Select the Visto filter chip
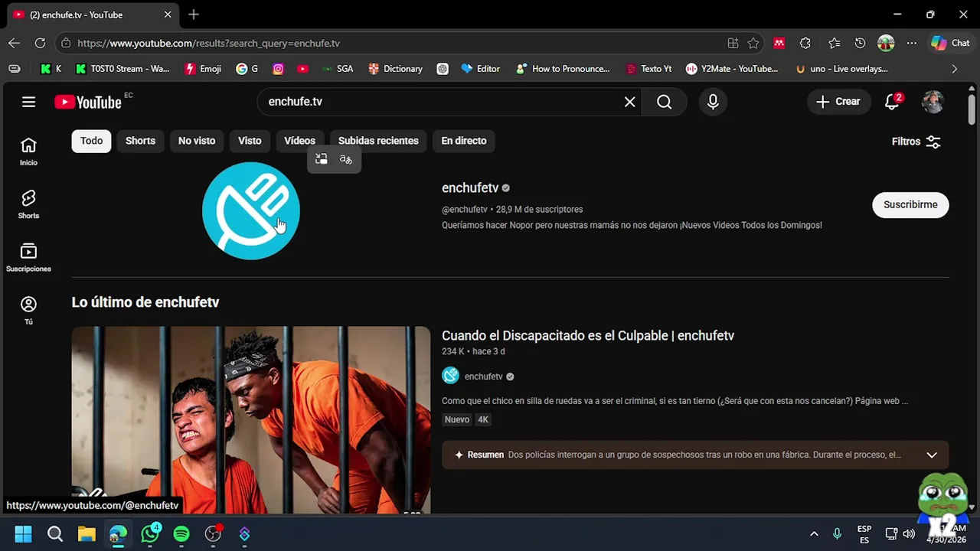The image size is (980, 551). click(x=250, y=141)
